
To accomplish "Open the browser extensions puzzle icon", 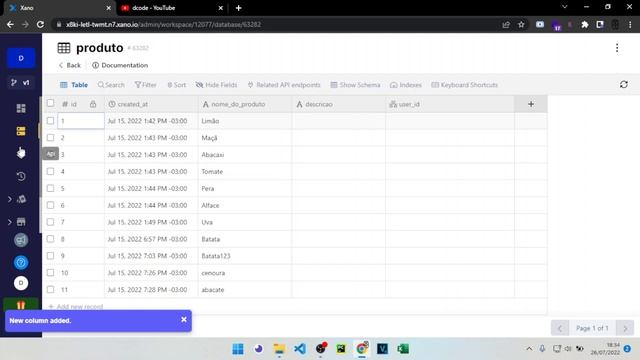I will (585, 24).
